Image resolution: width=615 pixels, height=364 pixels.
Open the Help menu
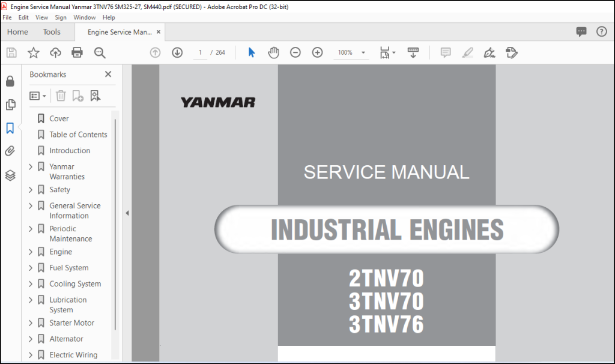(109, 17)
